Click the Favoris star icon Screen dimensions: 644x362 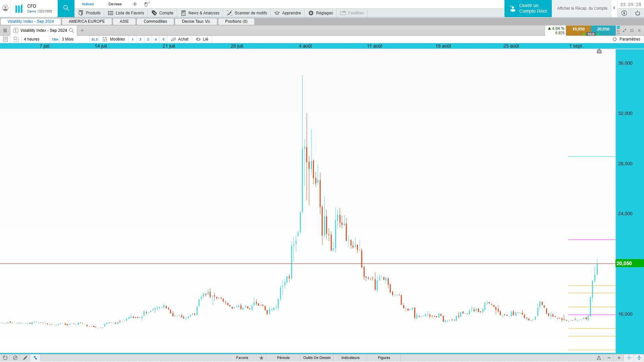pos(261,358)
